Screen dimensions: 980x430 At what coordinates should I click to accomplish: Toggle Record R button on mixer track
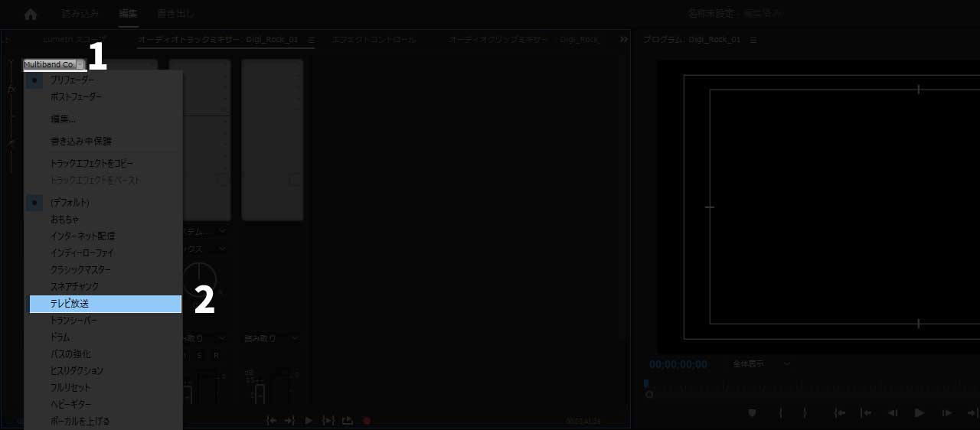(216, 356)
